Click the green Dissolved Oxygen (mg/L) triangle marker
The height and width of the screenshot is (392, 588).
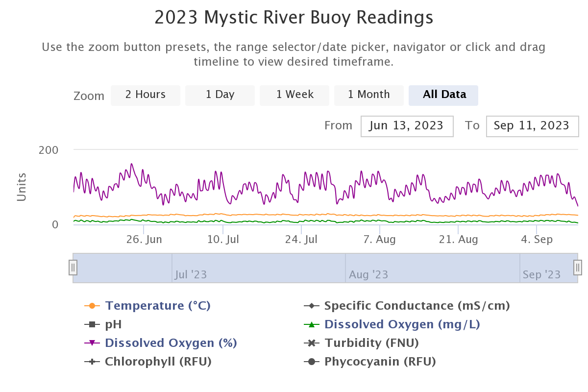tap(310, 324)
